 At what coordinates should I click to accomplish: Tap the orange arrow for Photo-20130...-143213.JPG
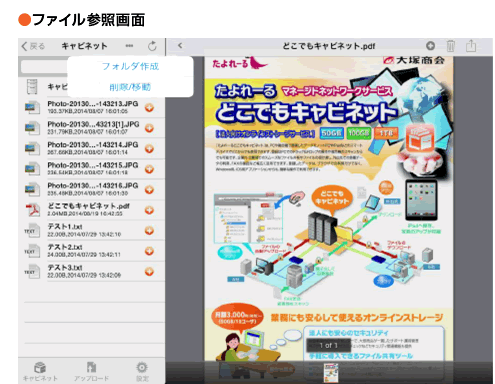click(149, 107)
